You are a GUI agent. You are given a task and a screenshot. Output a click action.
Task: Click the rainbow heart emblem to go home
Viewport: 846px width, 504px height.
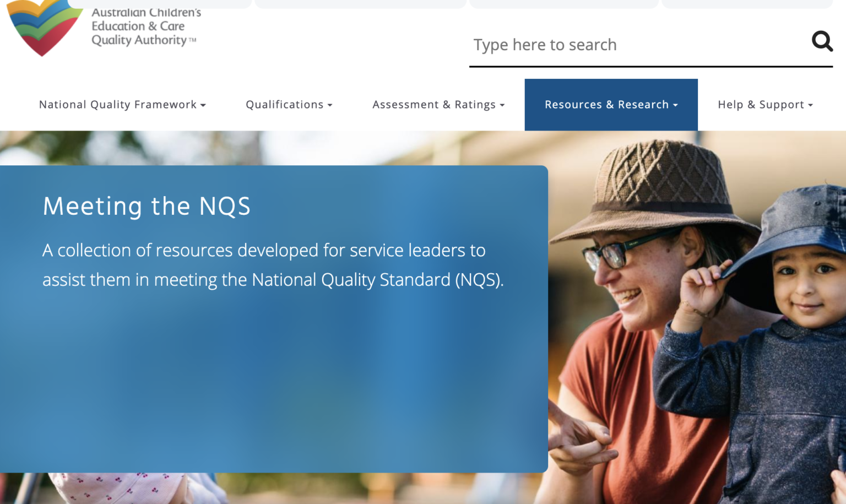(43, 28)
